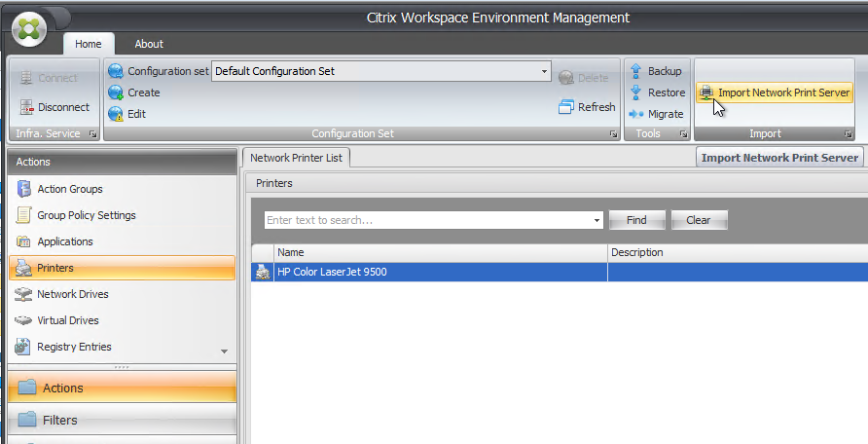Viewport: 868px width, 444px height.
Task: Open the Filters navigation pane
Action: point(122,419)
